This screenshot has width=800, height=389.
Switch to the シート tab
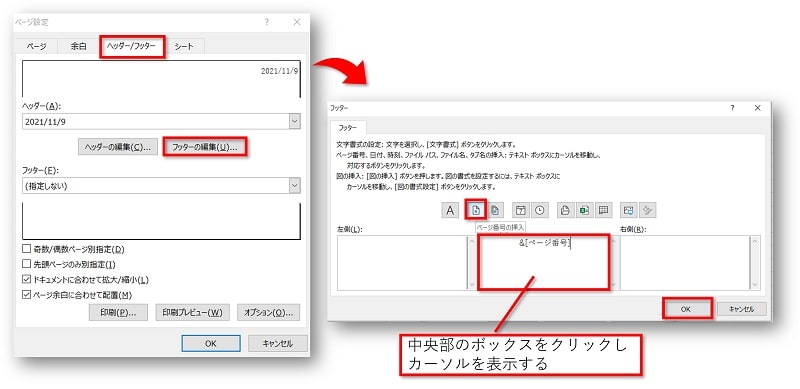pyautogui.click(x=184, y=46)
